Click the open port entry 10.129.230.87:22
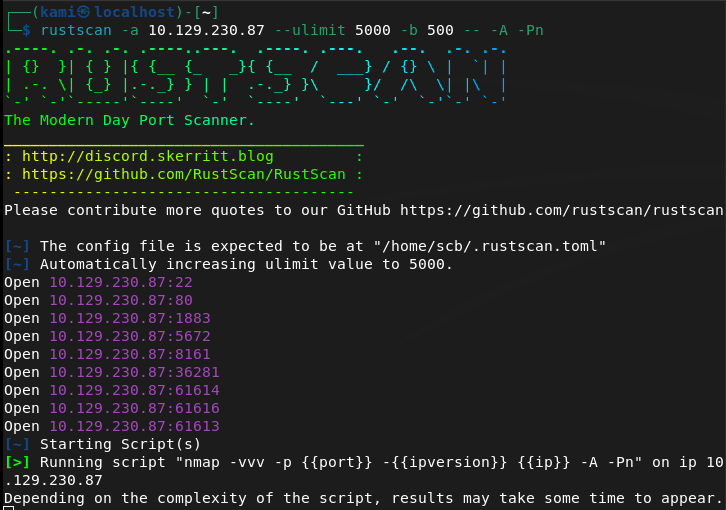The width and height of the screenshot is (726, 510). pyautogui.click(x=121, y=282)
